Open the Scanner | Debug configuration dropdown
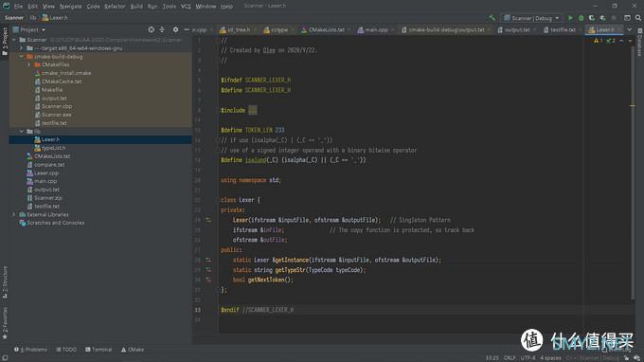This screenshot has height=362, width=644. click(x=531, y=18)
